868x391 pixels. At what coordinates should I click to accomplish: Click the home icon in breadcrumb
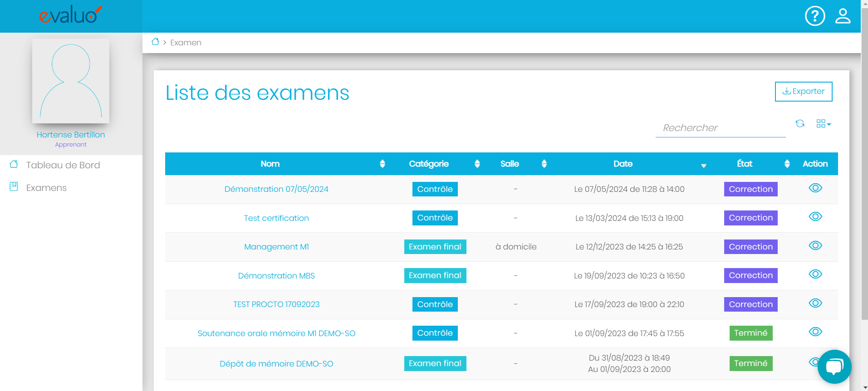(155, 42)
